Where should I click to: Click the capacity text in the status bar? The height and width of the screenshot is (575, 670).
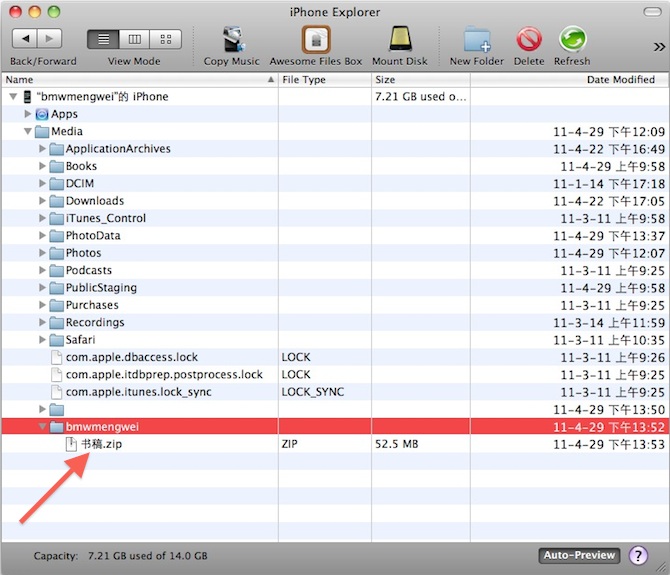point(120,556)
